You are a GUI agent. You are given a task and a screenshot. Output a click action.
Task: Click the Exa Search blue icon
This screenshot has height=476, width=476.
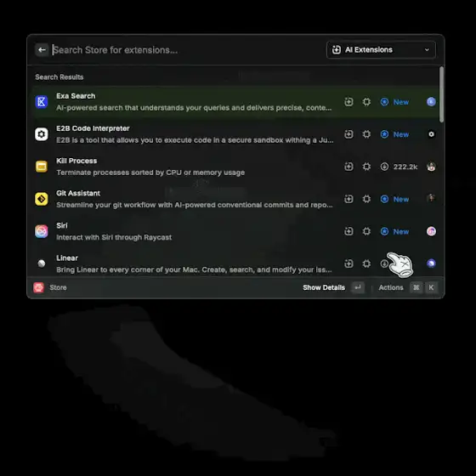pyautogui.click(x=42, y=102)
